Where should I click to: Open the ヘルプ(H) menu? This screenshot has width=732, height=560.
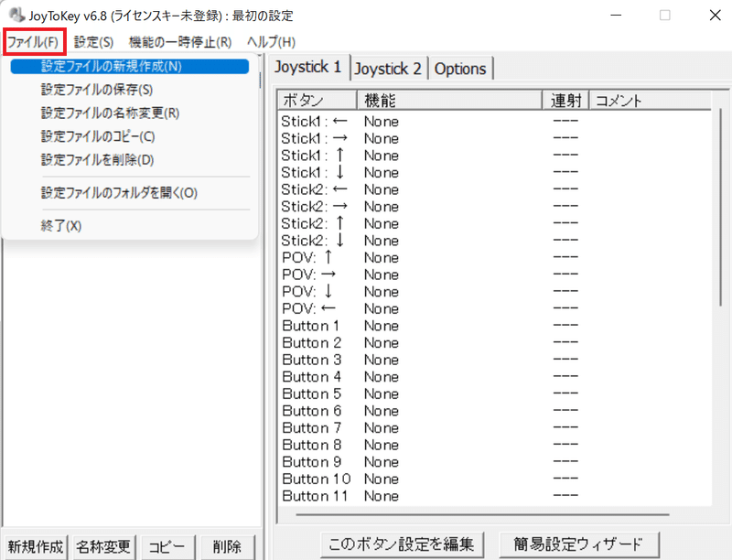pyautogui.click(x=271, y=42)
